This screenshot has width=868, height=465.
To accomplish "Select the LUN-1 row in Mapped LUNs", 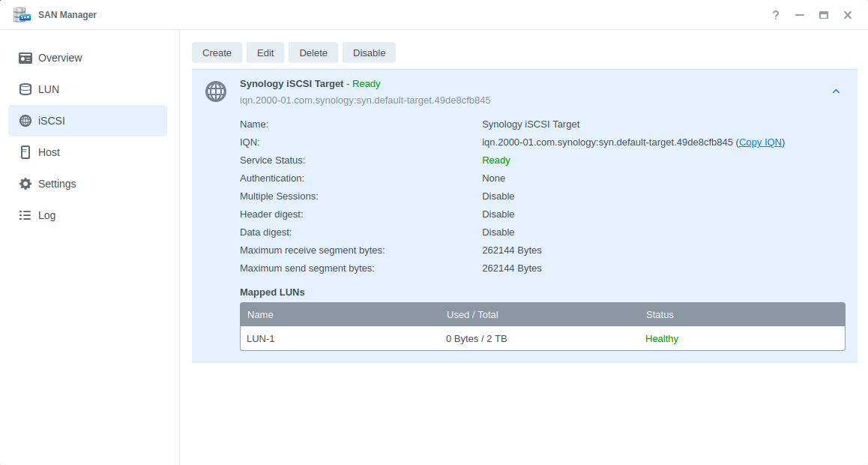I will click(542, 339).
